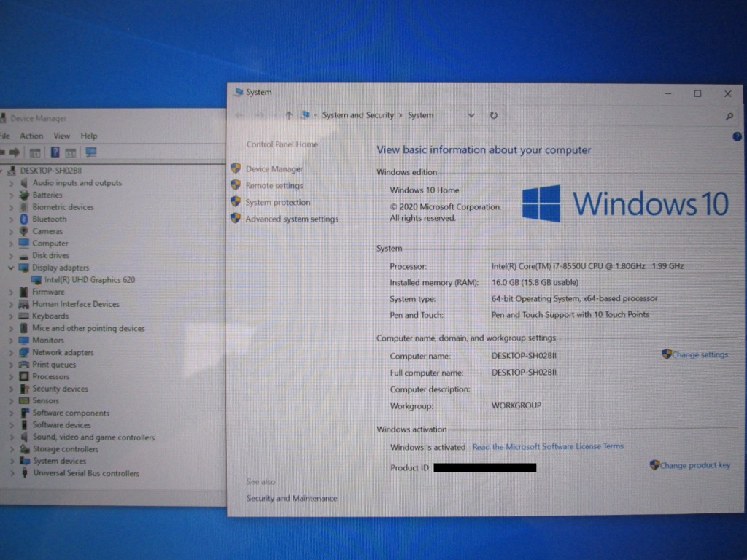Select DESKTOP-SH02BII root node in Device Manager
Viewport: 747px width, 560px height.
(x=50, y=171)
